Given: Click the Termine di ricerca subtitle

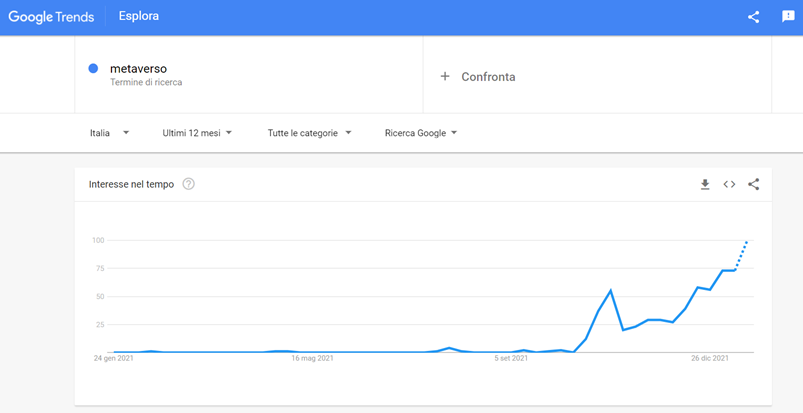Looking at the screenshot, I should [x=146, y=82].
